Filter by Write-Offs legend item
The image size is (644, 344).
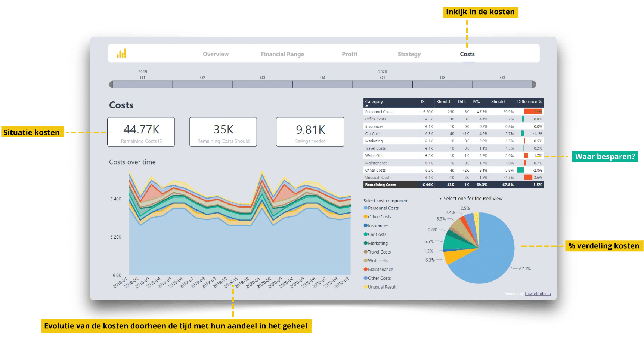pyautogui.click(x=376, y=261)
